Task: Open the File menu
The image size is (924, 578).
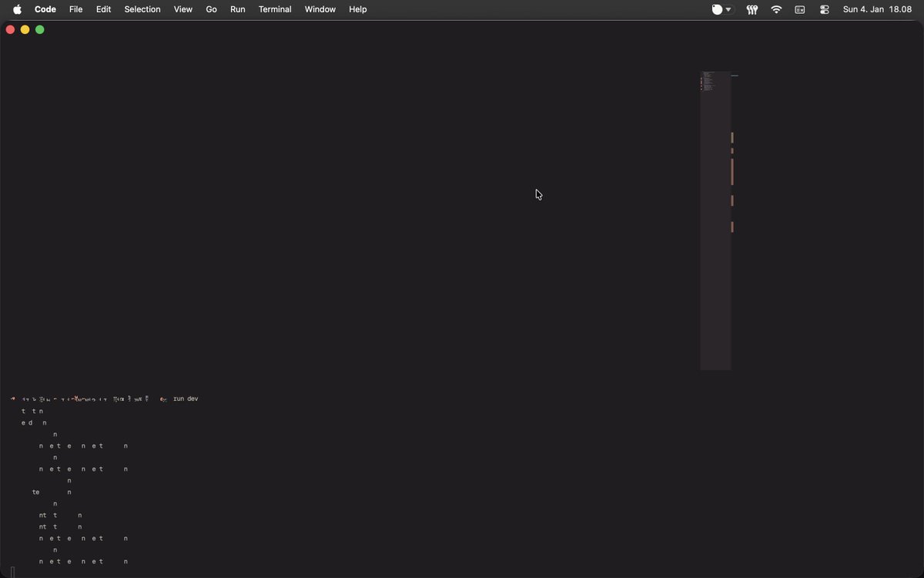Action: click(x=75, y=9)
